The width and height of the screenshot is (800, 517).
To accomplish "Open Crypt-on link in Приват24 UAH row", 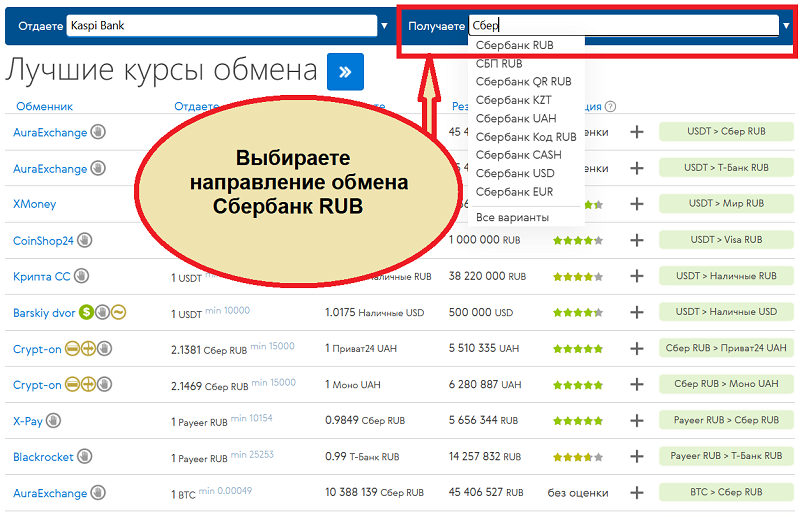I will pos(37,349).
